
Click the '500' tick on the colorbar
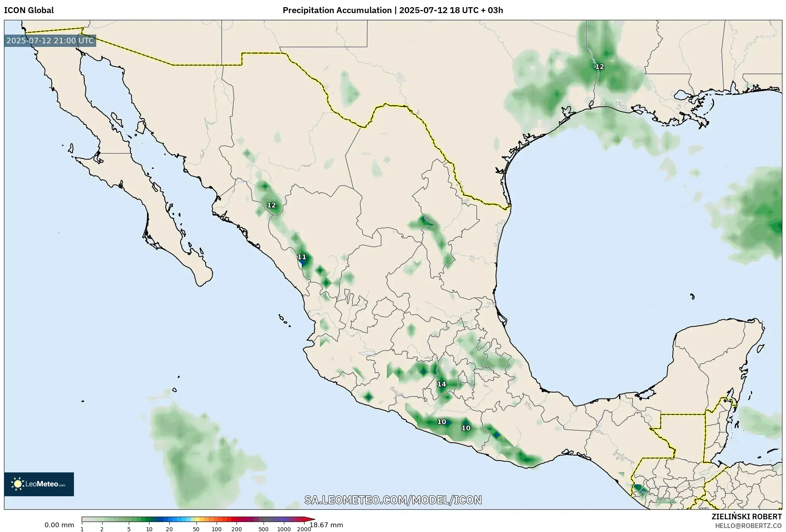[x=264, y=529]
